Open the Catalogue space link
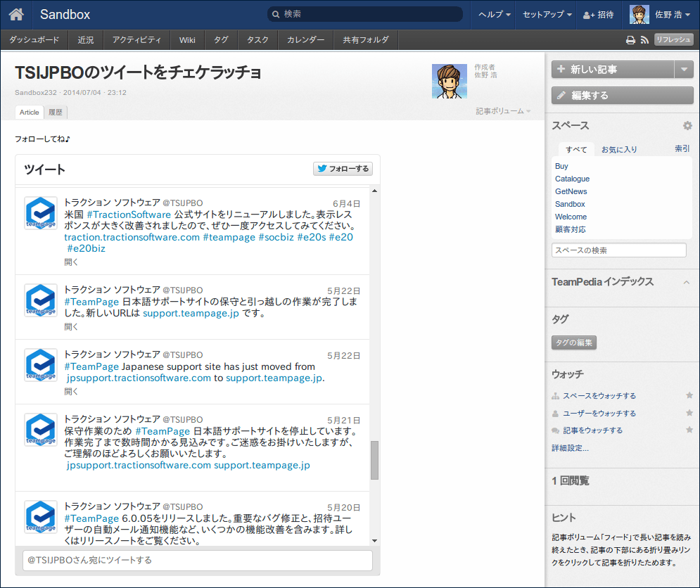This screenshot has height=588, width=700. pos(572,179)
